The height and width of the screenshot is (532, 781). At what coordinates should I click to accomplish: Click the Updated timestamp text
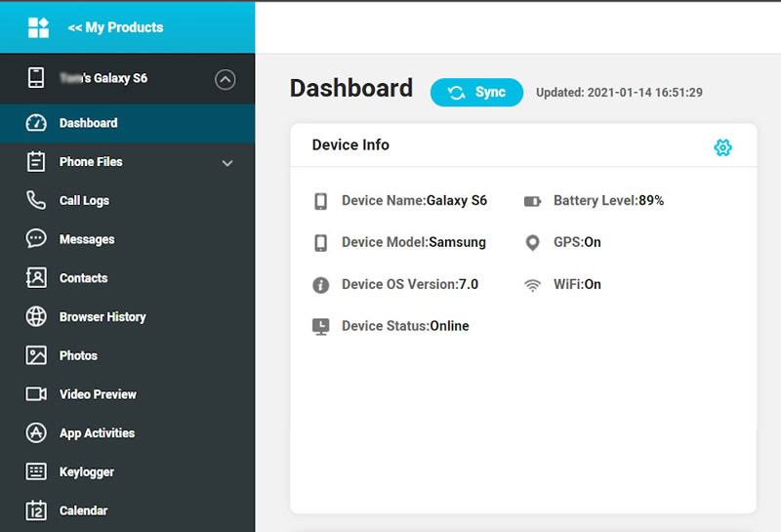[x=619, y=93]
